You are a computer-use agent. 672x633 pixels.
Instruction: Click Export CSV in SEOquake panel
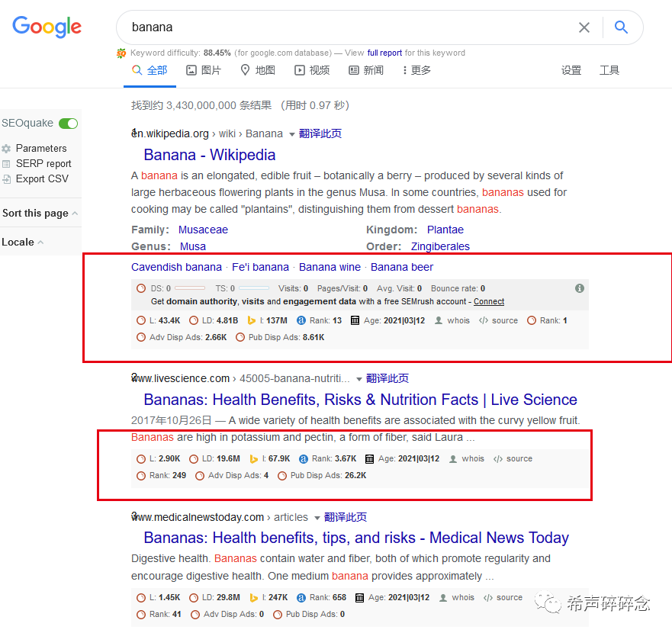click(x=42, y=179)
